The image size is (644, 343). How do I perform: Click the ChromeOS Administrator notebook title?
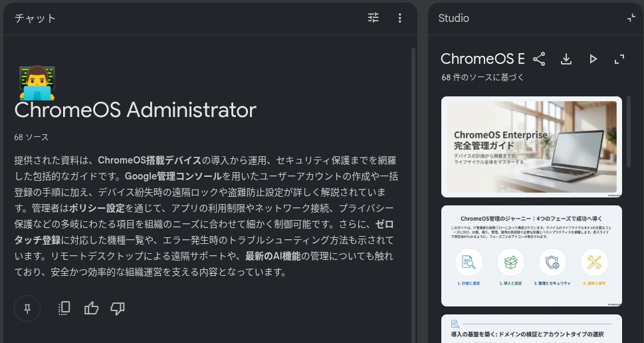(135, 110)
